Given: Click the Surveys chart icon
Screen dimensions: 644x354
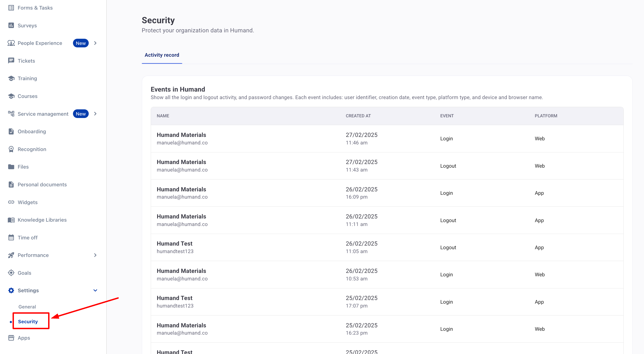Looking at the screenshot, I should [11, 25].
